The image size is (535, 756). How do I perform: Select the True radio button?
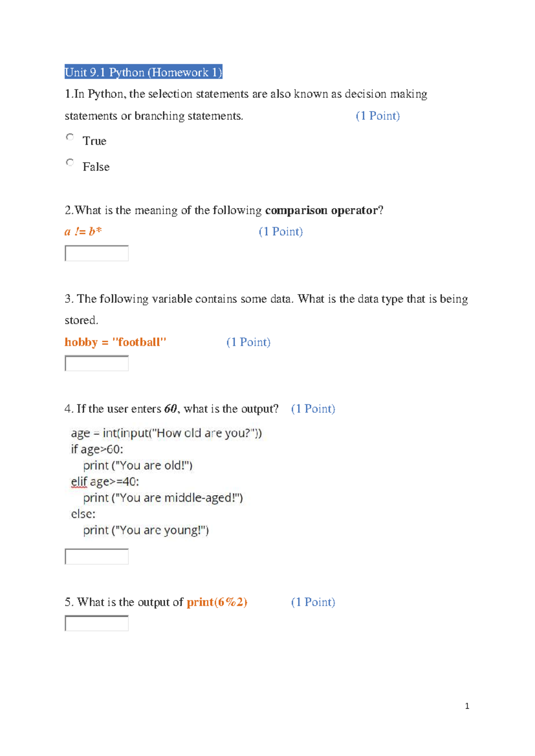[x=70, y=137]
